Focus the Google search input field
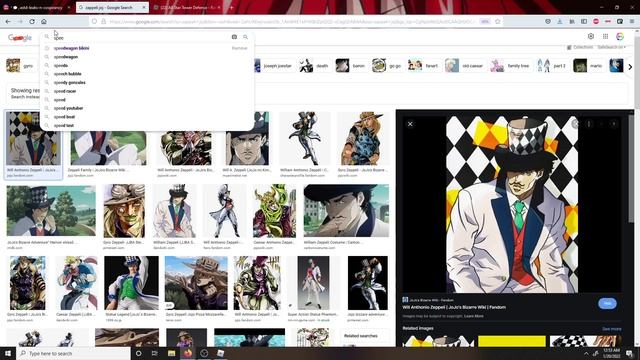The image size is (640, 360). click(141, 37)
